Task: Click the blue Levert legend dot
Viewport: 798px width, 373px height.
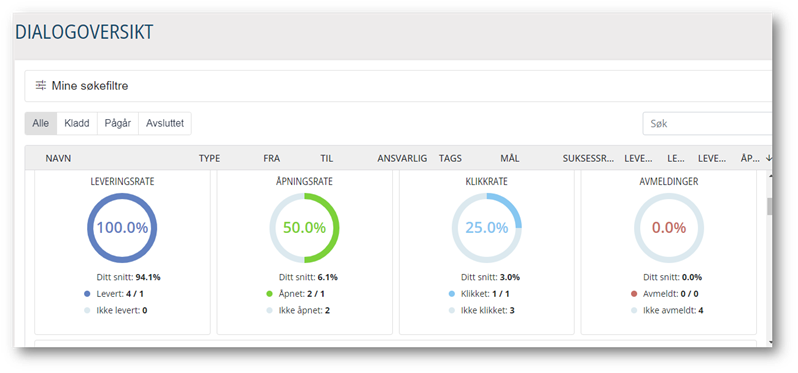Action: 87,294
